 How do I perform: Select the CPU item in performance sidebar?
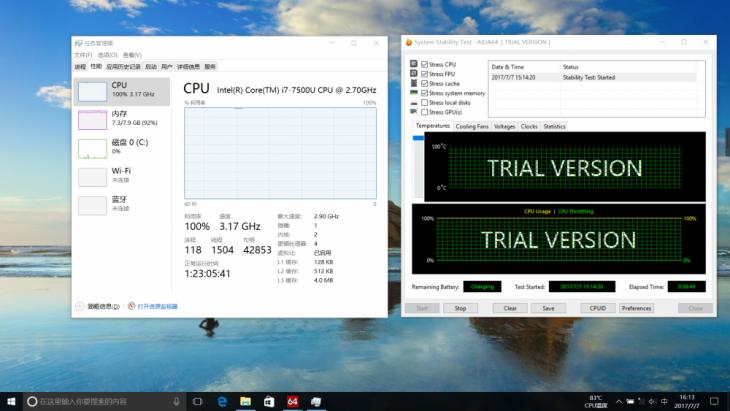click(x=122, y=91)
